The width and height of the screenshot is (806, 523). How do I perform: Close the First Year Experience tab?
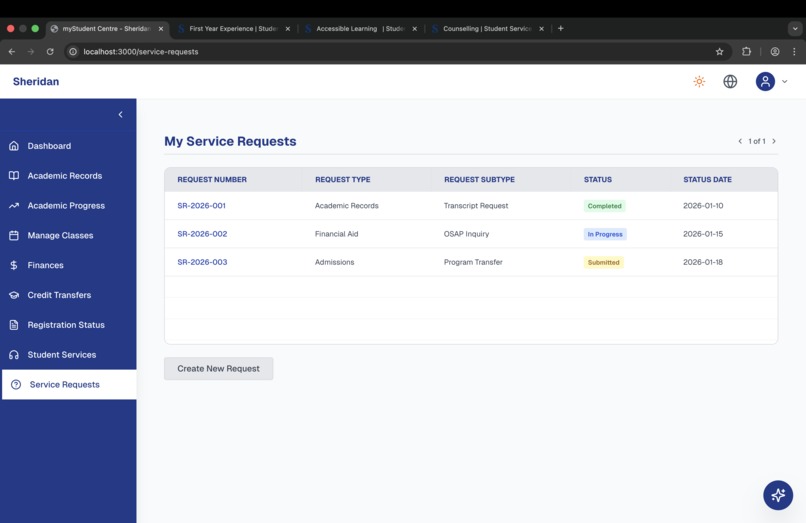[287, 29]
